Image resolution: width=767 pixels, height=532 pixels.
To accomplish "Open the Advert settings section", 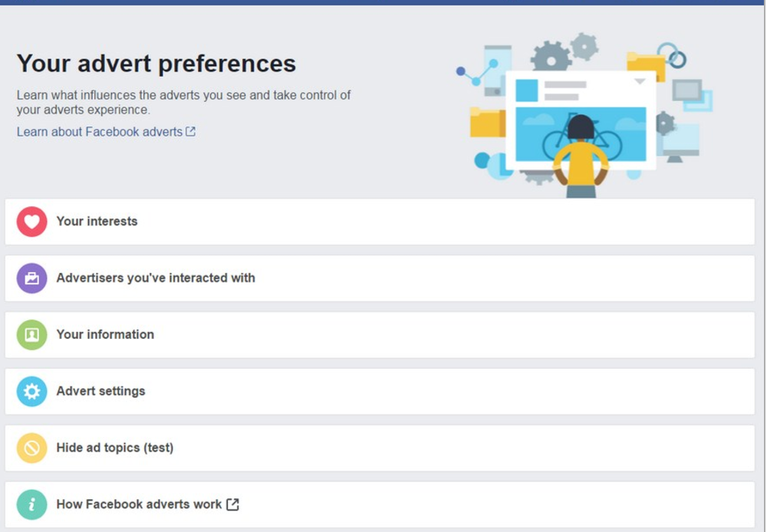I will tap(380, 392).
